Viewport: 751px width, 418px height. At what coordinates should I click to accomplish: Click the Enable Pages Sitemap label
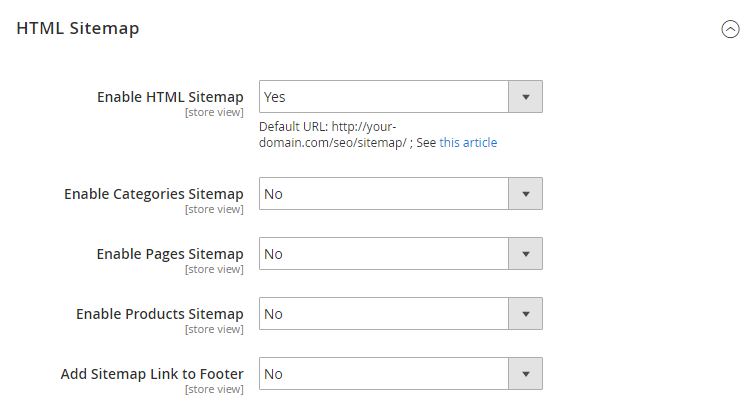click(x=170, y=254)
